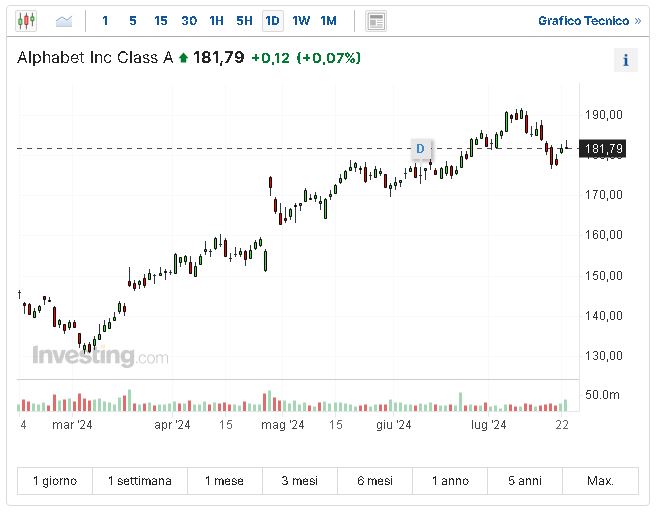Set range to 1 anno
Screen dimensions: 659x514
click(x=450, y=480)
